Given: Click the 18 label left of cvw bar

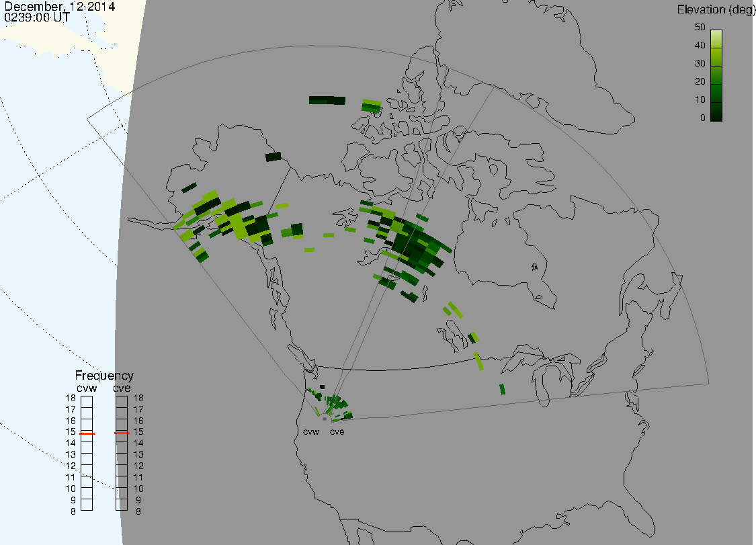Looking at the screenshot, I should click(71, 399).
